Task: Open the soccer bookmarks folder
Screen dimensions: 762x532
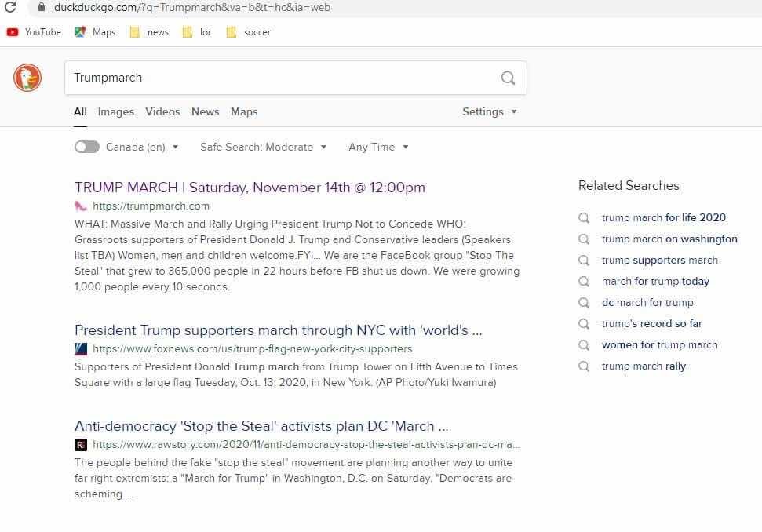Action: tap(248, 32)
